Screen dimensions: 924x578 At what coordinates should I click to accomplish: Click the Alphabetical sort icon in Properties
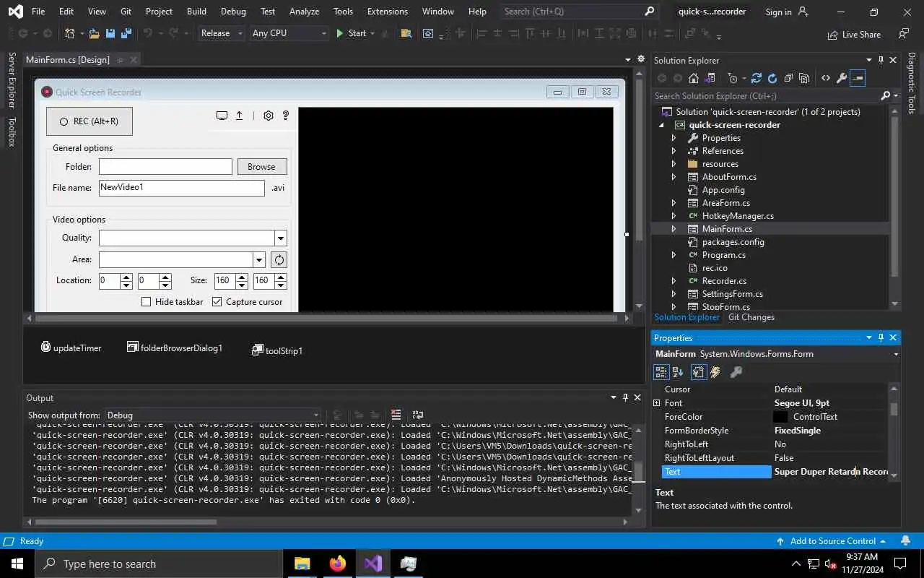tap(678, 372)
